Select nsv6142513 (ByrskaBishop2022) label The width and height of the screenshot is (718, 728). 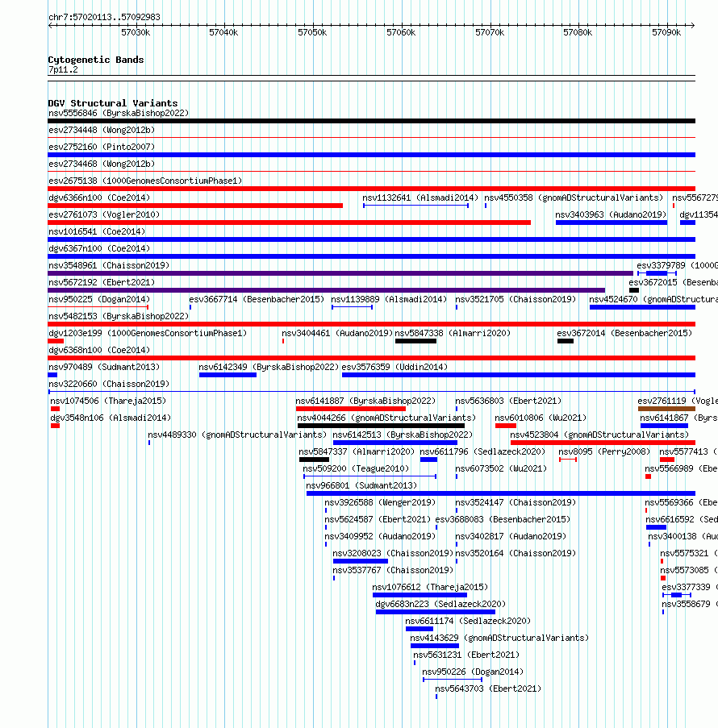pyautogui.click(x=403, y=435)
